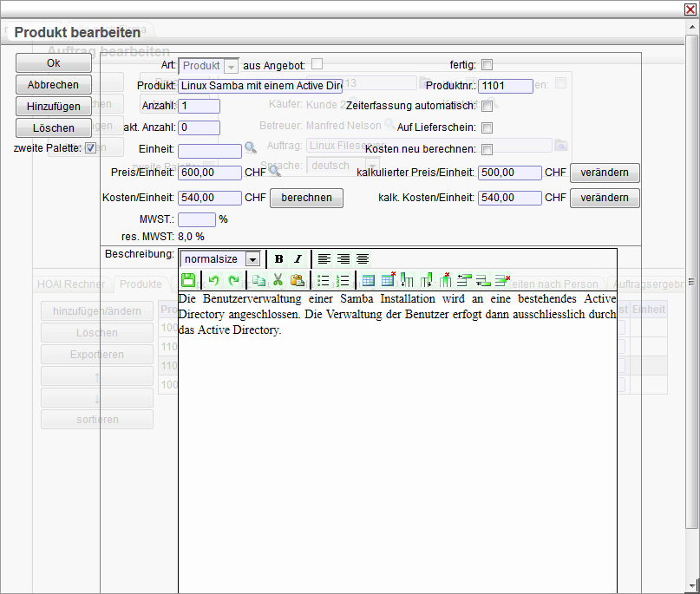Tick 'Auf Lieferschein' checkbox
This screenshot has height=594, width=700.
487,127
